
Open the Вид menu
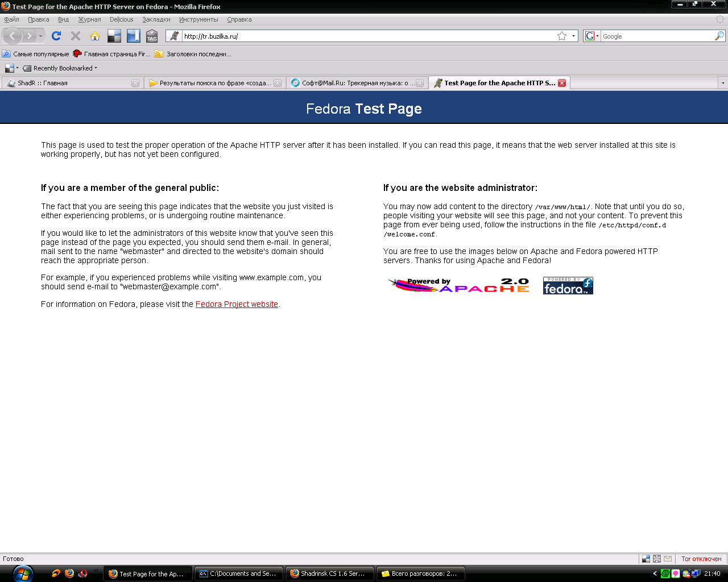tap(63, 19)
